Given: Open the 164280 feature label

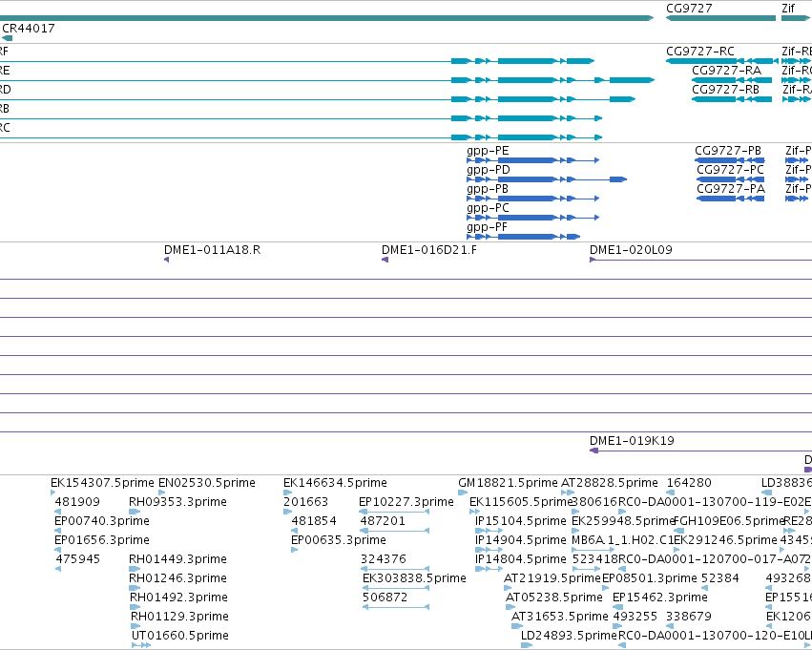Looking at the screenshot, I should pos(689,483).
